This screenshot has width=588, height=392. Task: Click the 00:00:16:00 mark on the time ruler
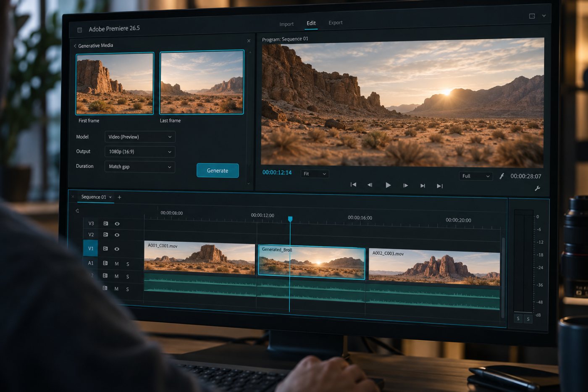click(x=360, y=218)
